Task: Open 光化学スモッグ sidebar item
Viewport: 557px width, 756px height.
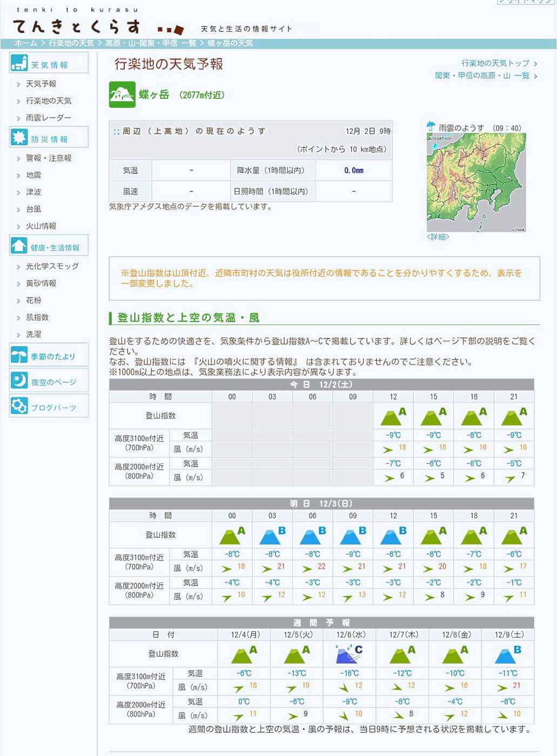Action: (52, 266)
